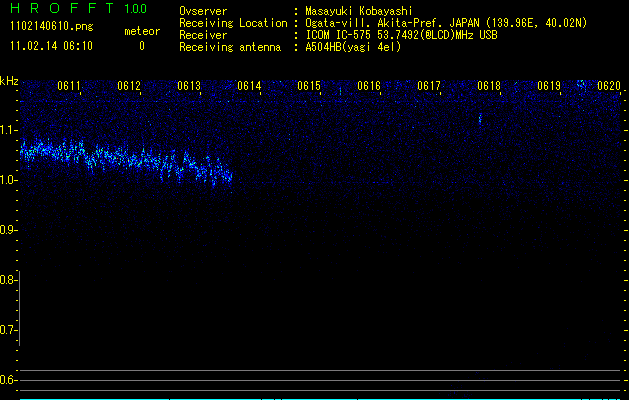629x400 pixels.
Task: Click the short meteor echo below 0618
Action: pyautogui.click(x=480, y=119)
